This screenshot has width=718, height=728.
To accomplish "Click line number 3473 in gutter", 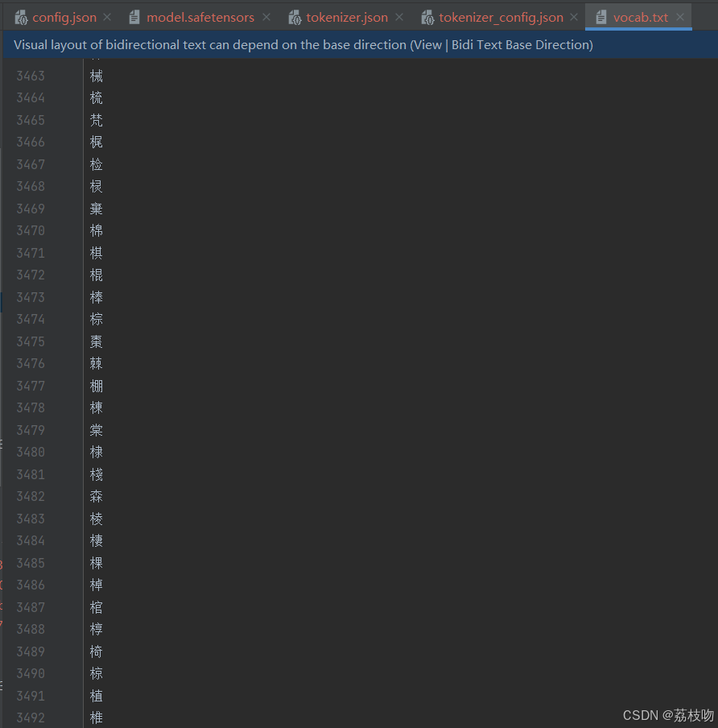I will (31, 297).
